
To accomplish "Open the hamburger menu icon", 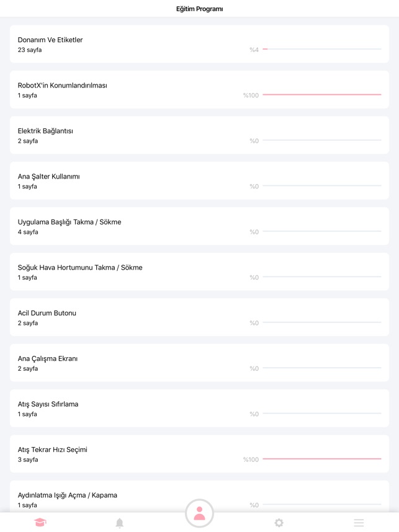I will (x=359, y=523).
